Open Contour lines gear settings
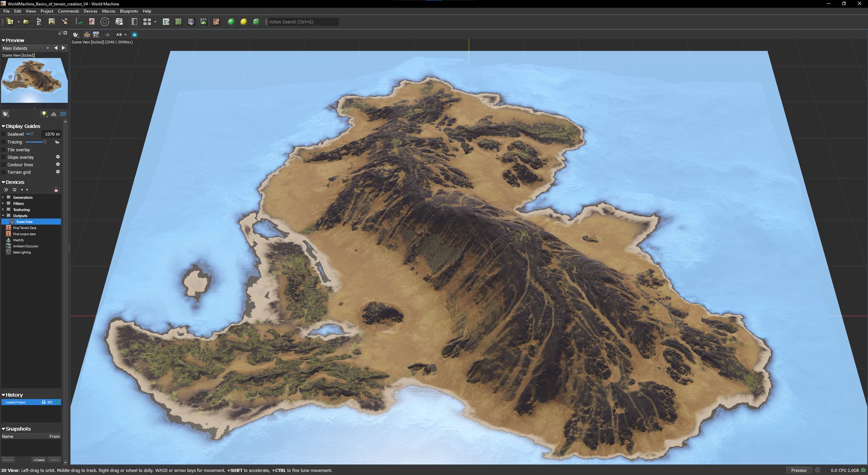This screenshot has height=475, width=868. (58, 165)
